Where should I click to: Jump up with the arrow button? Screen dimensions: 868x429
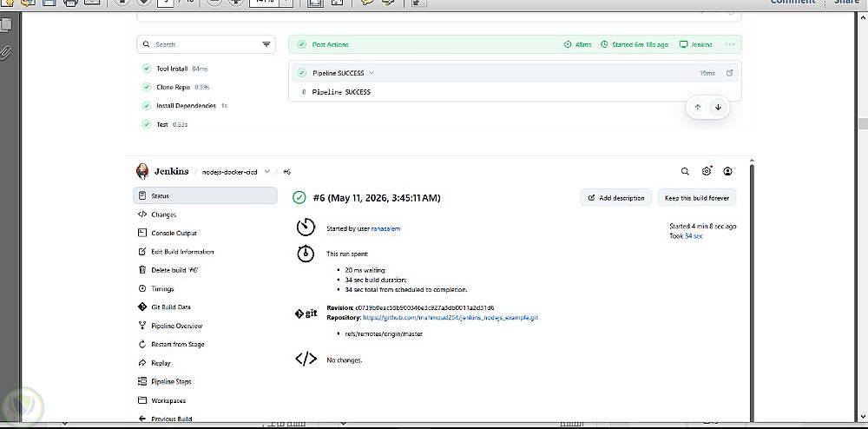click(x=698, y=108)
